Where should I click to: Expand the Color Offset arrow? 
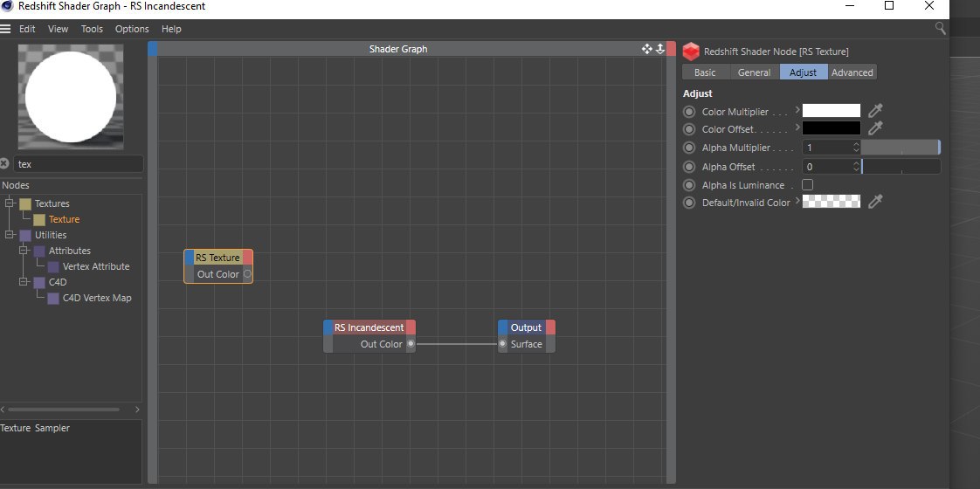[797, 127]
